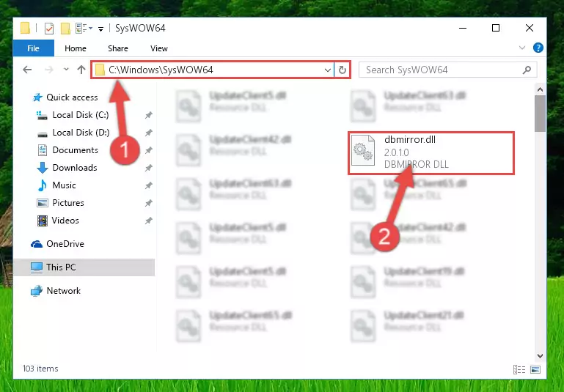Close the SysWOW64 window
Screen dimensions: 564x392
(529, 28)
